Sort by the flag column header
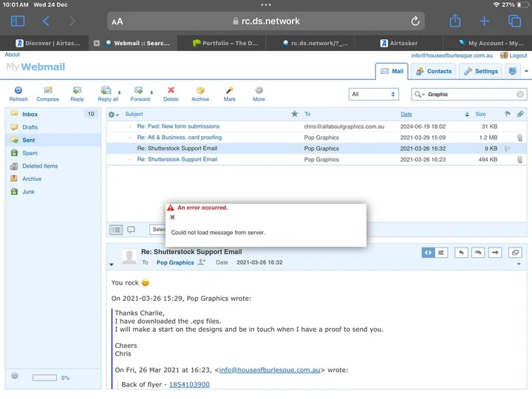 (x=507, y=114)
